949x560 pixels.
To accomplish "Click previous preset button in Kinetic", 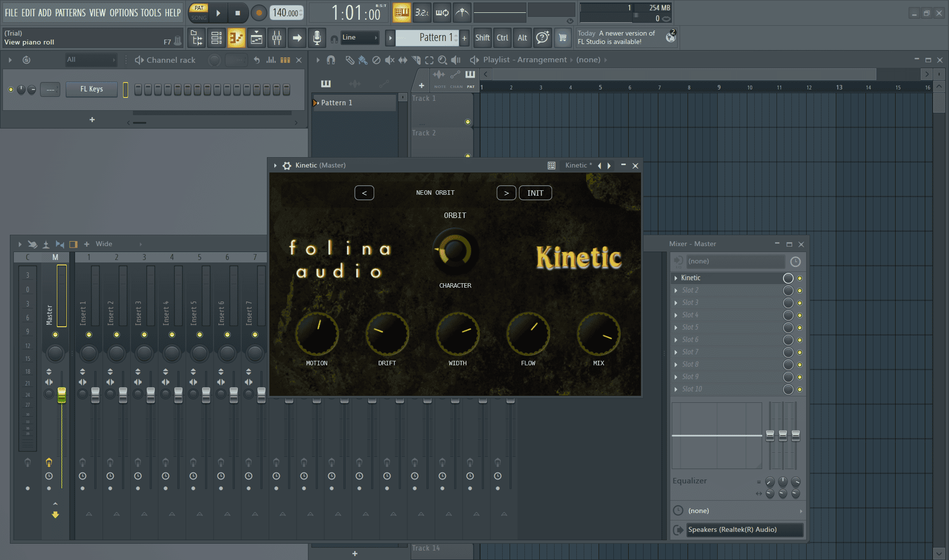I will click(x=364, y=193).
